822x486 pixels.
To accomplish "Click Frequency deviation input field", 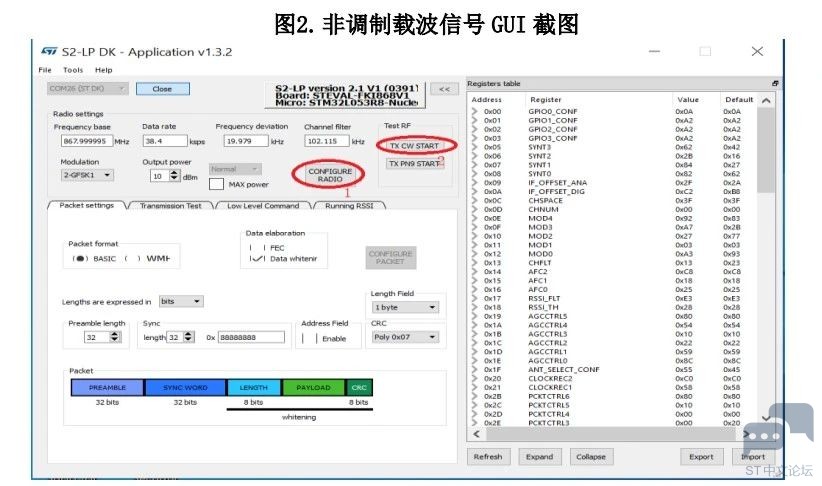I will 246,141.
